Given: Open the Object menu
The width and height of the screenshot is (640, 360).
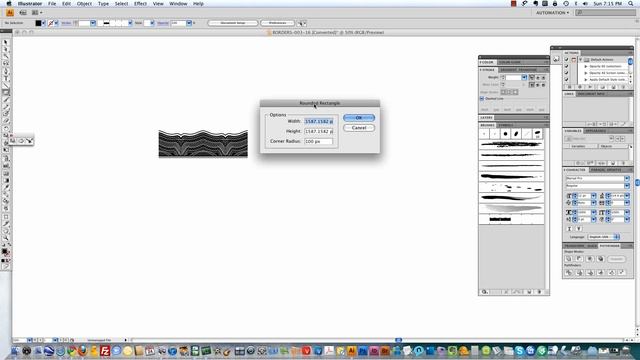Looking at the screenshot, I should coord(84,4).
